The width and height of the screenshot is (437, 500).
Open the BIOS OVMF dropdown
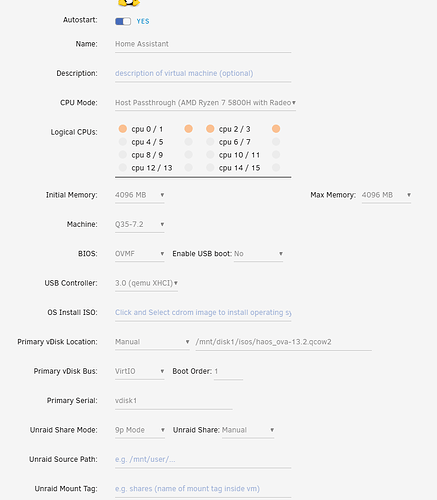click(x=140, y=254)
